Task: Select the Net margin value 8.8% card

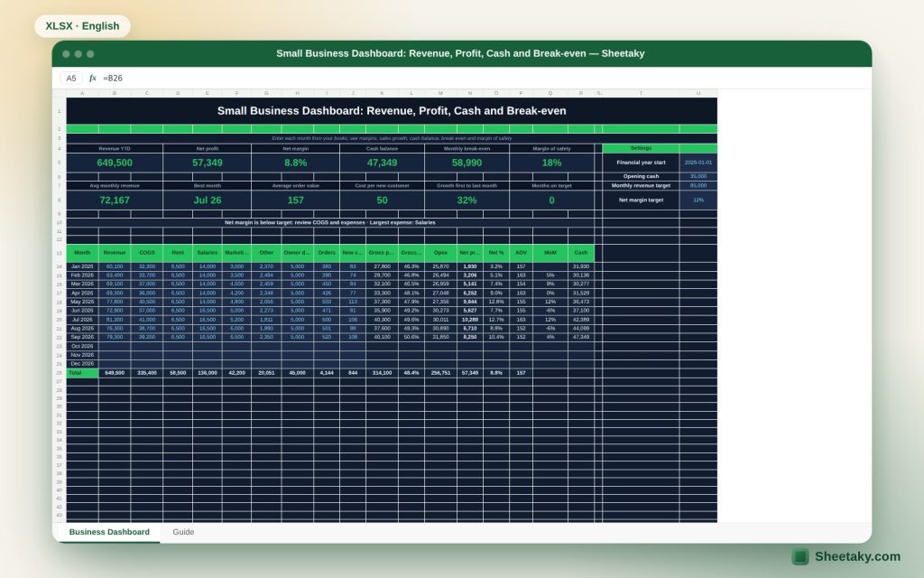Action: point(295,163)
